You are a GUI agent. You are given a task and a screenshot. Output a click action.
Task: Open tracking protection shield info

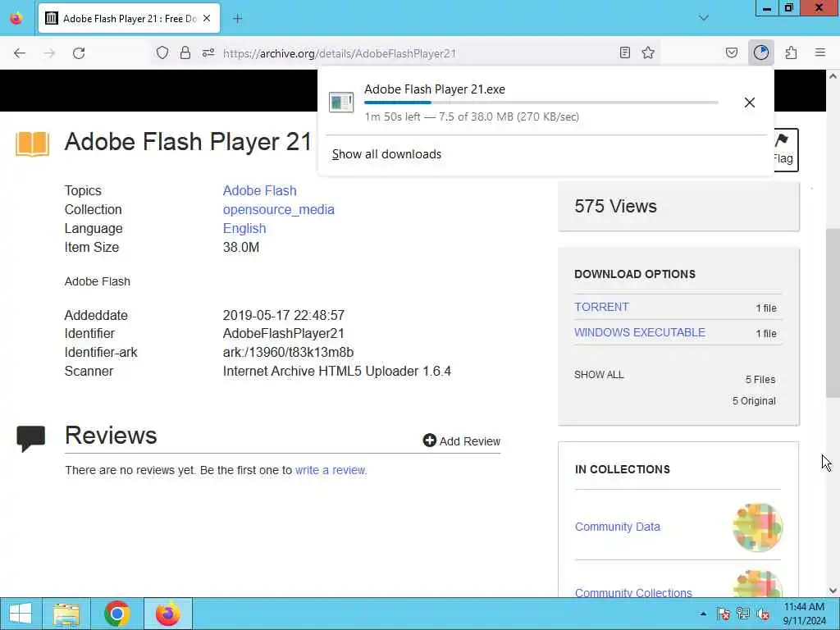tap(162, 52)
